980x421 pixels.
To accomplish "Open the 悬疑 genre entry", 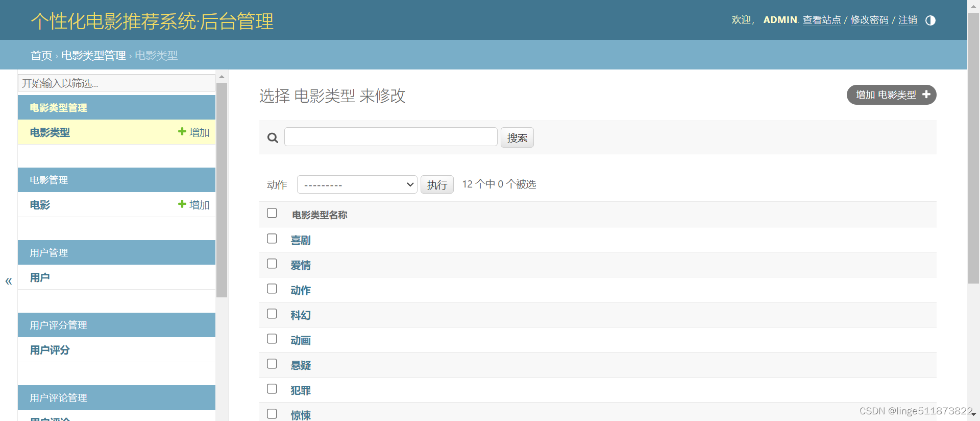I will [301, 365].
